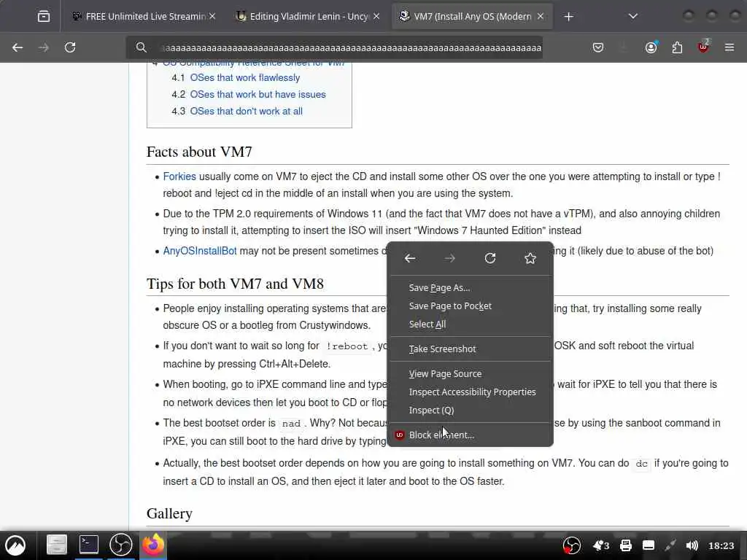Click the Tips for both VM7 and VM8 heading

pos(235,284)
